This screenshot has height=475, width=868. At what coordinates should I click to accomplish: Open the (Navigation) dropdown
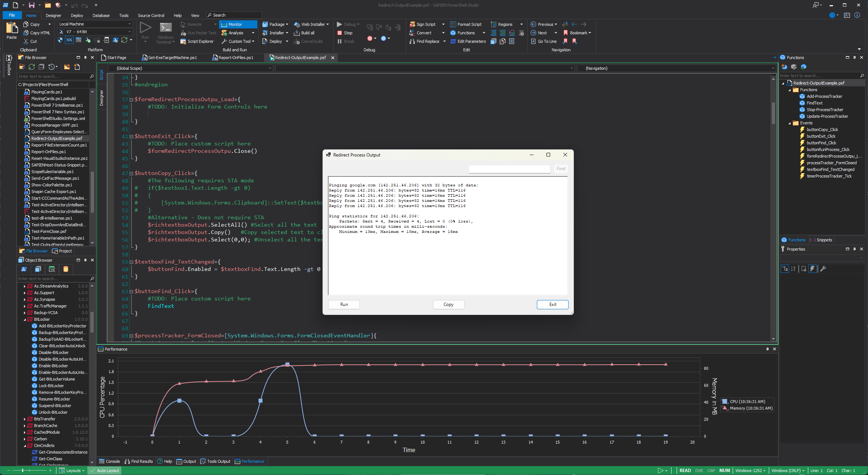pyautogui.click(x=677, y=68)
